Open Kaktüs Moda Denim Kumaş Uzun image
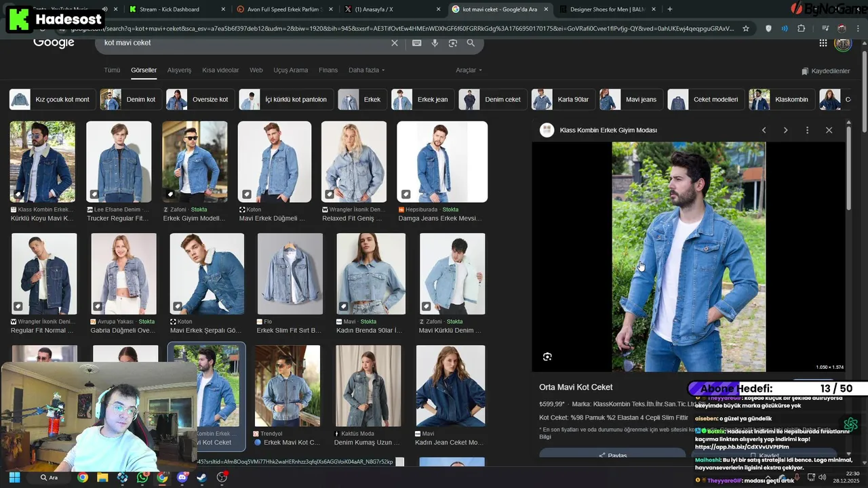Screen dimensions: 868x488 (x=368, y=386)
